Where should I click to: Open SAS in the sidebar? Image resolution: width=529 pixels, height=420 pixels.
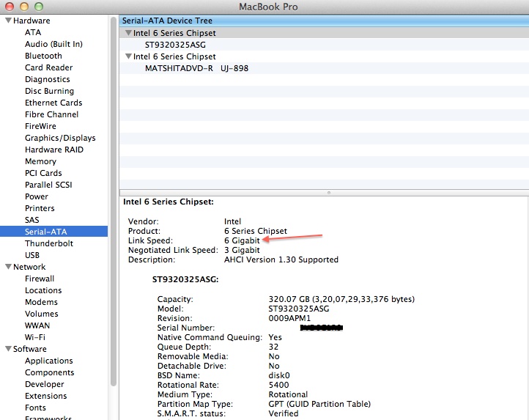(x=32, y=220)
